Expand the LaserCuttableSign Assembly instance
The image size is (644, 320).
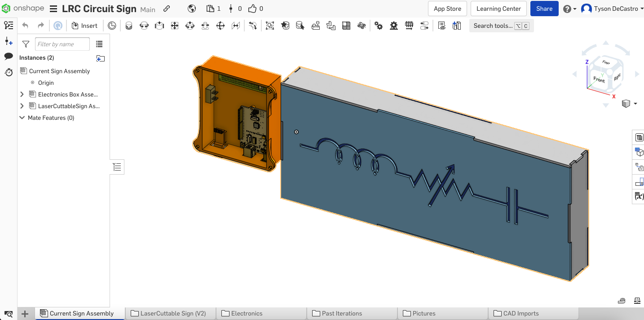pyautogui.click(x=22, y=106)
